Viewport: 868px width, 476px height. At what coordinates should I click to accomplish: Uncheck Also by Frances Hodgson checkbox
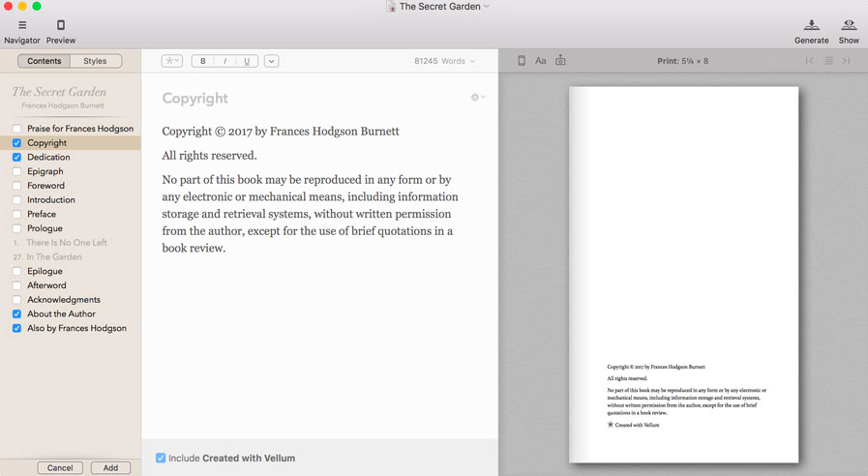[x=17, y=328]
